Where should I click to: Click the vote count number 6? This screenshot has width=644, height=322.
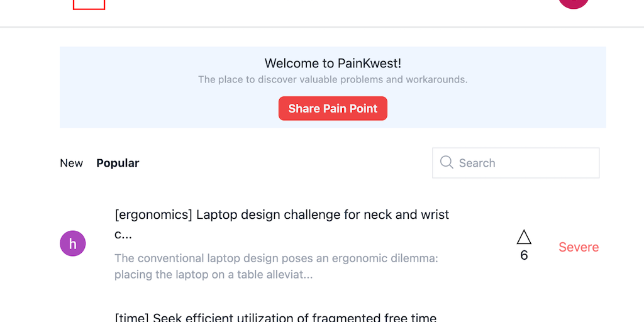pos(524,255)
